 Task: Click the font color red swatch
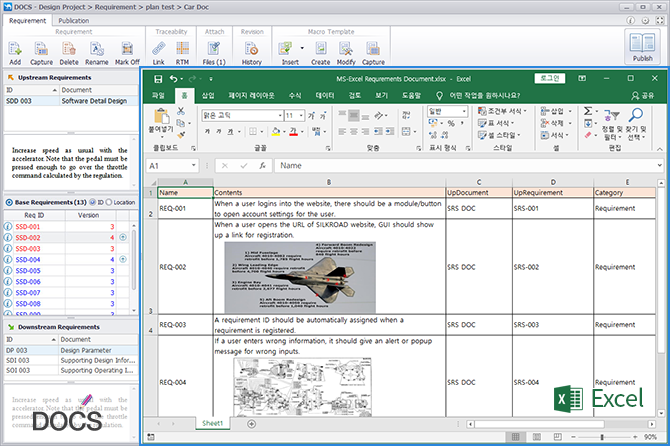pos(293,132)
